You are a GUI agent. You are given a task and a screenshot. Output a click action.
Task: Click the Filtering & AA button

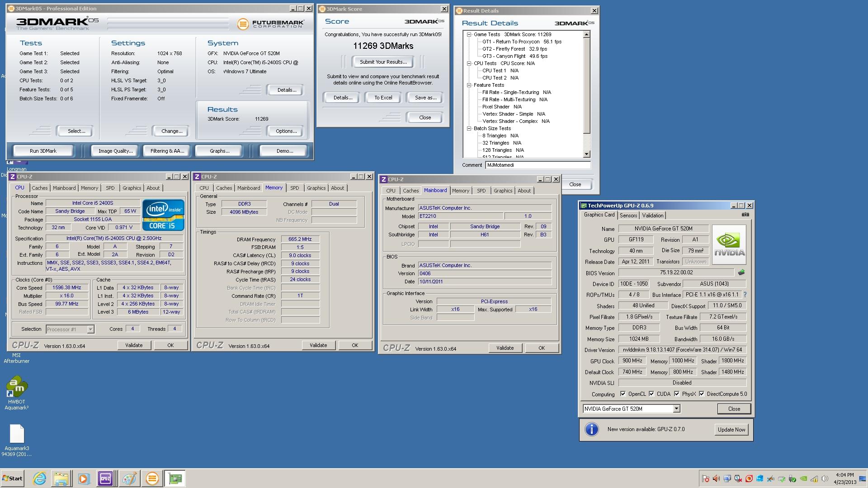click(x=167, y=151)
